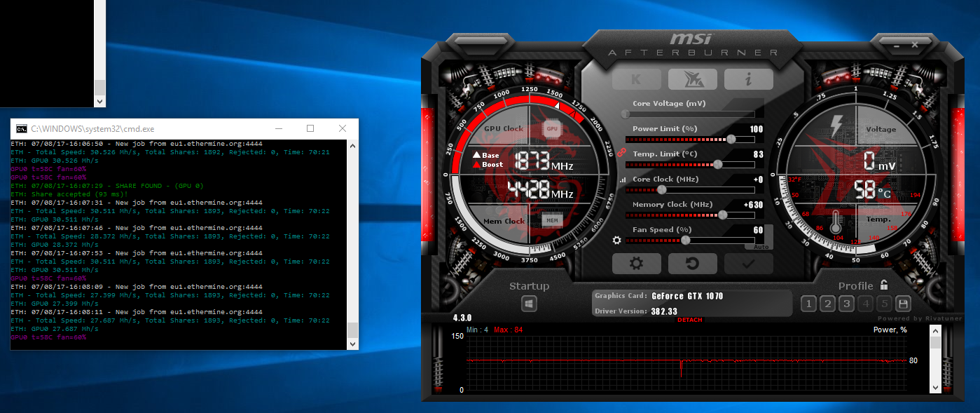Click the cmd.exe scrollbar thumb

click(x=352, y=330)
